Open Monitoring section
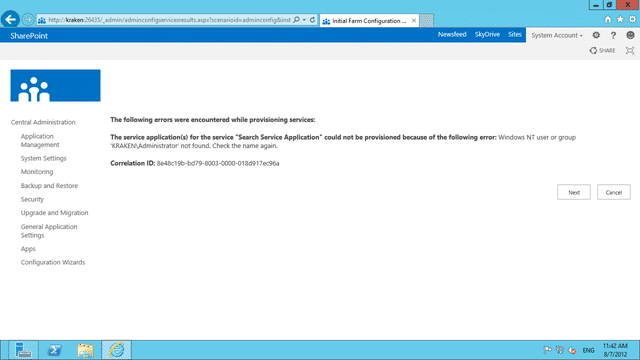The height and width of the screenshot is (360, 640). [x=37, y=172]
